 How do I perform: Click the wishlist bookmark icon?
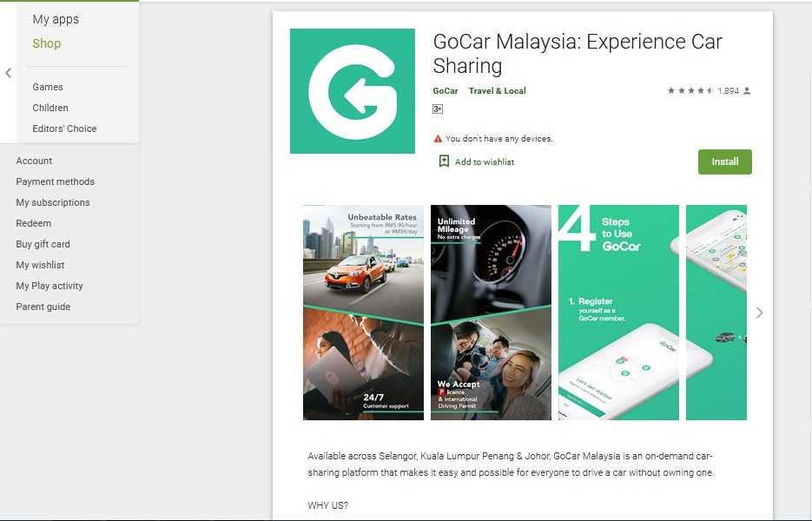[444, 161]
